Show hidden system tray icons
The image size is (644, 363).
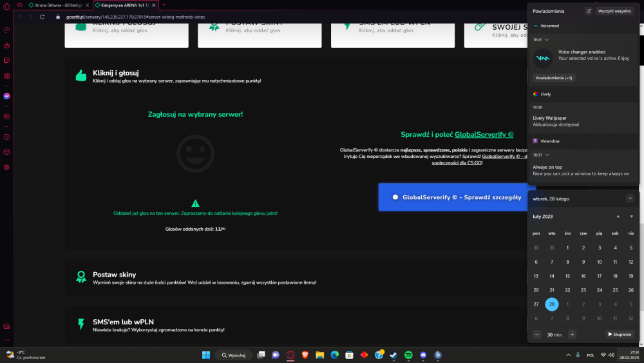tap(569, 355)
